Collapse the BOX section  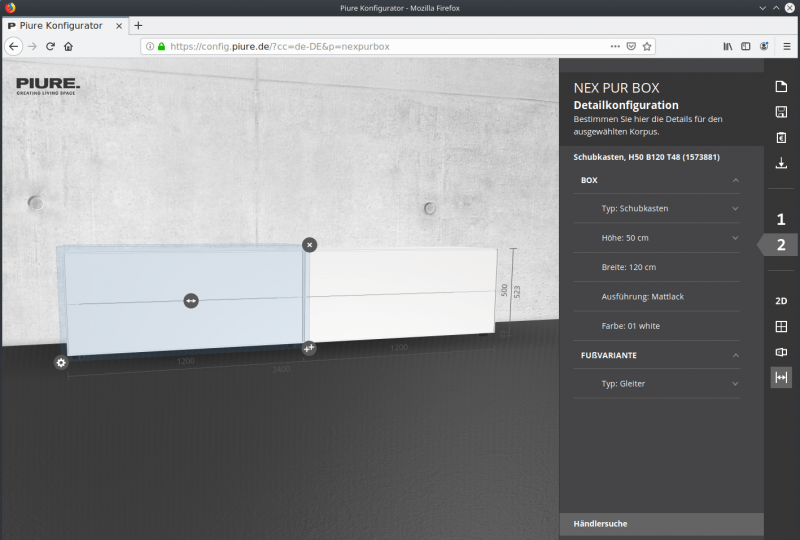pyautogui.click(x=656, y=180)
